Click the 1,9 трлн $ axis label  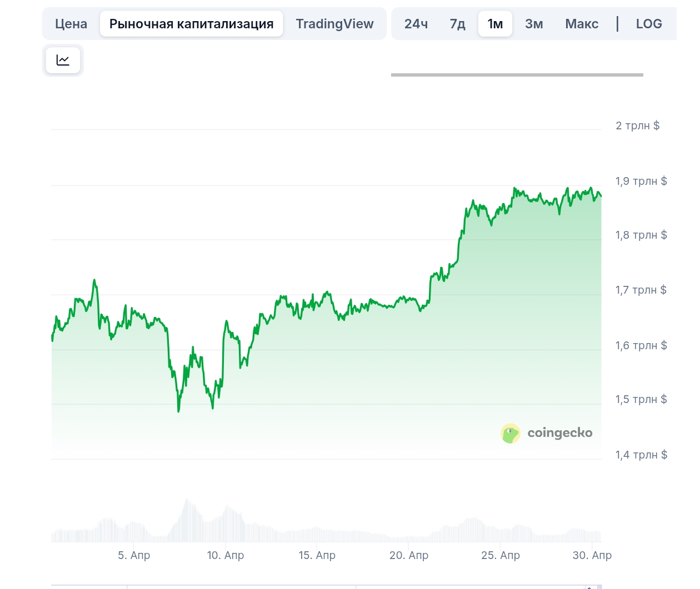pyautogui.click(x=641, y=181)
